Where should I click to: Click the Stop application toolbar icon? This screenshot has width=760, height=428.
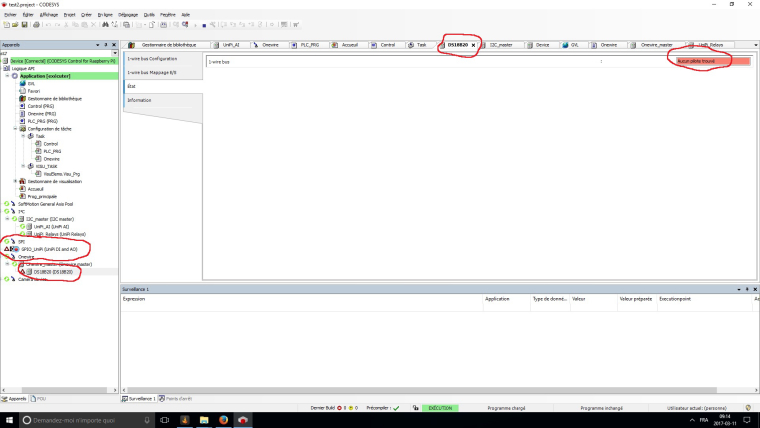tap(205, 25)
